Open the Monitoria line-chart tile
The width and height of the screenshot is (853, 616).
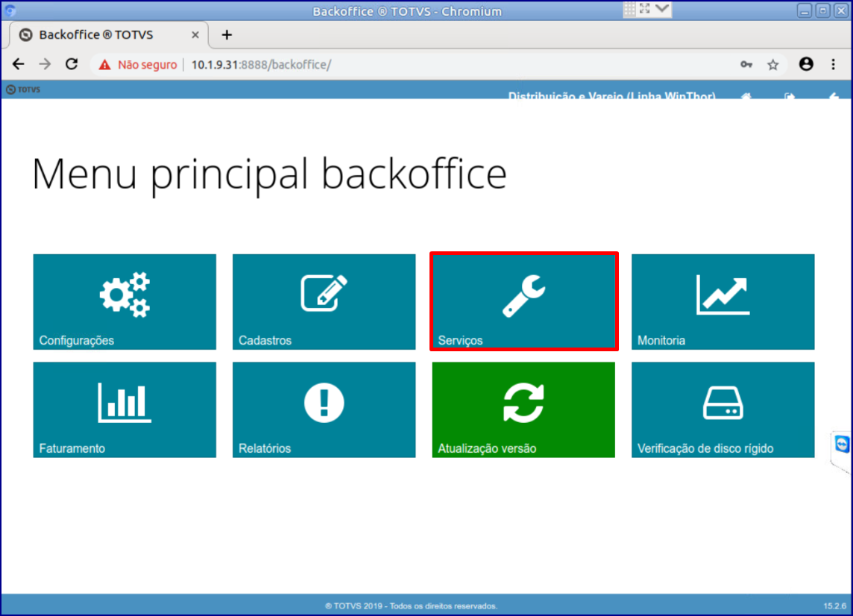723,302
